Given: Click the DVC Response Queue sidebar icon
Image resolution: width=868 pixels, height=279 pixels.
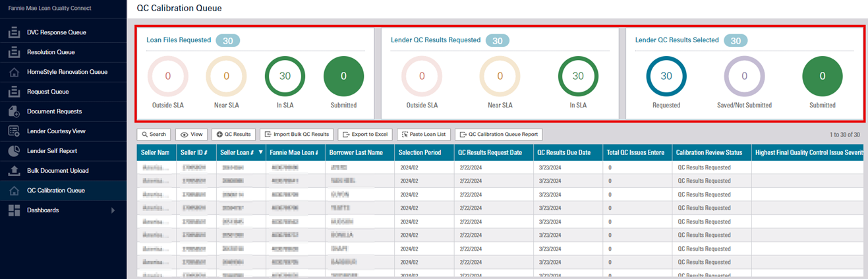Looking at the screenshot, I should (x=14, y=32).
